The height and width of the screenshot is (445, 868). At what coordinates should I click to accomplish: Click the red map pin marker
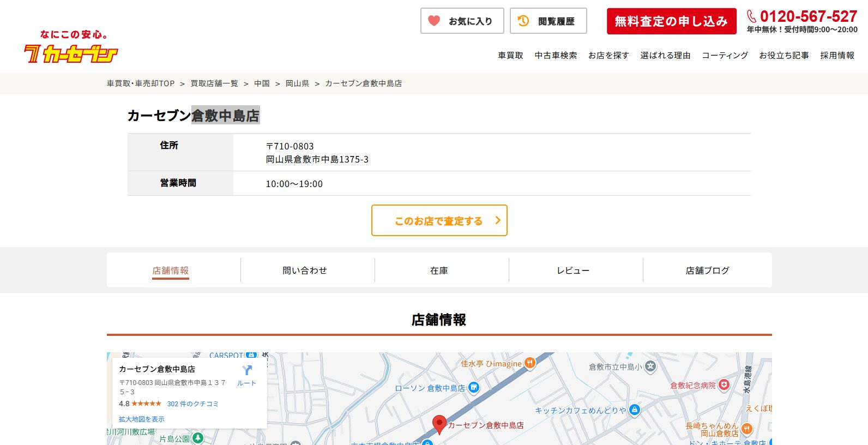point(439,424)
